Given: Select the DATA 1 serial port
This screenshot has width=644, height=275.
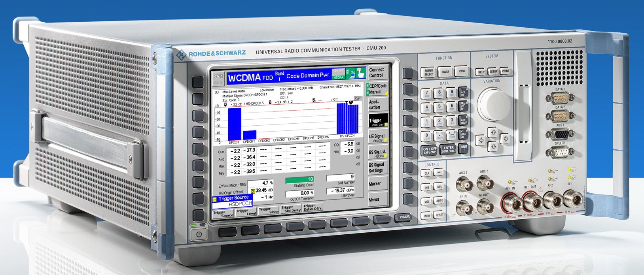Looking at the screenshot, I should (560, 98).
